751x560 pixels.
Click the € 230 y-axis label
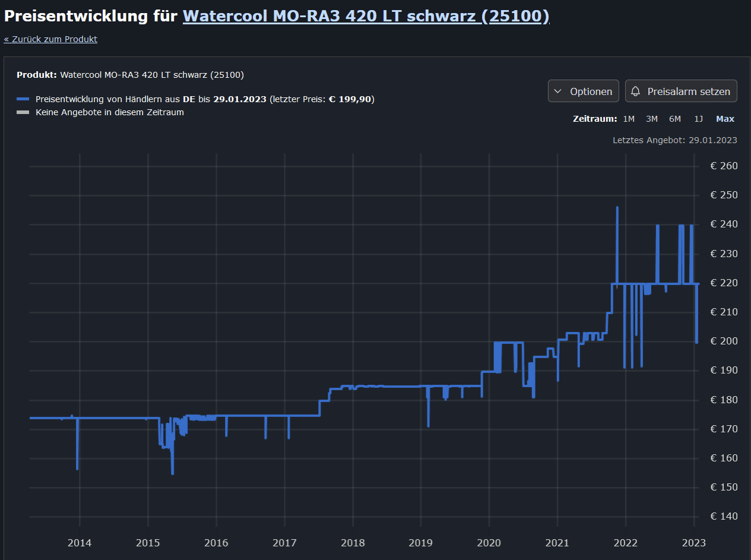(x=724, y=254)
